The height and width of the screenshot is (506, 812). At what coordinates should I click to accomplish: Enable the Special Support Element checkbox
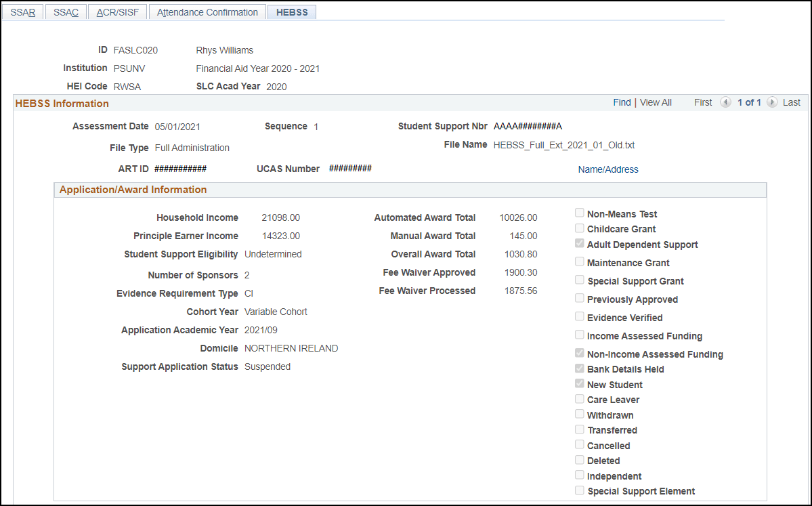[580, 490]
